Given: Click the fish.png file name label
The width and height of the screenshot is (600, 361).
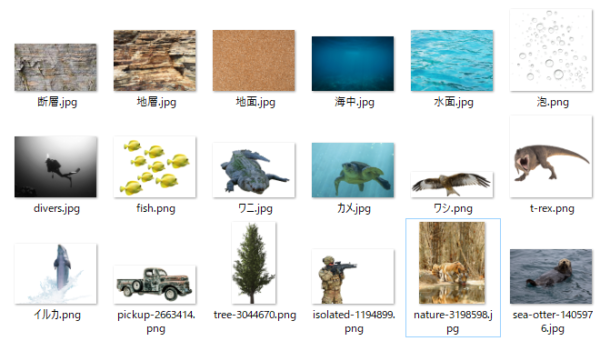Looking at the screenshot, I should [156, 209].
